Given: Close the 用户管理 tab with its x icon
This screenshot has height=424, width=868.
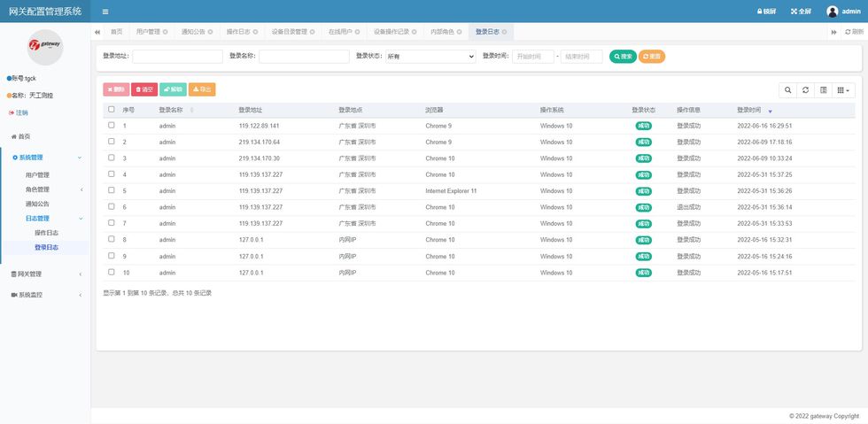Looking at the screenshot, I should coord(166,32).
